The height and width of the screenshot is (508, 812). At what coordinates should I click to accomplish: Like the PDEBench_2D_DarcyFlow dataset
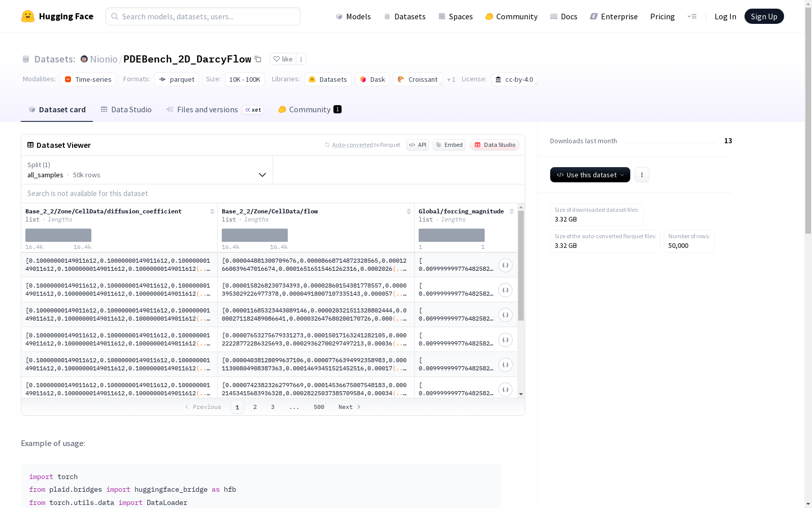point(283,59)
